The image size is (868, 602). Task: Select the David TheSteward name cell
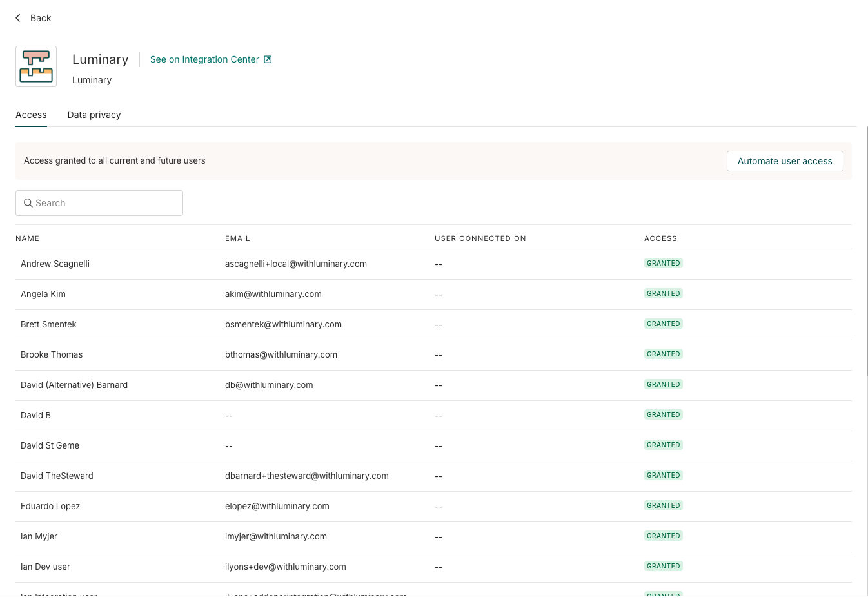[57, 476]
